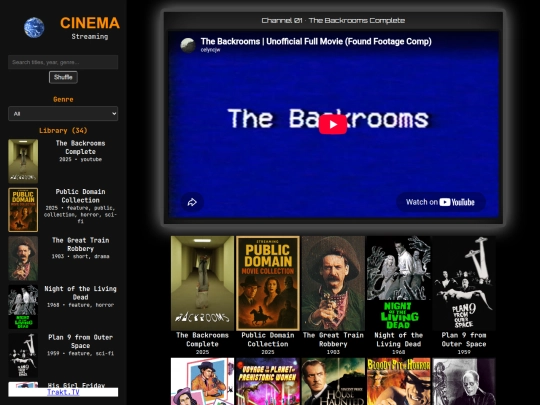Open Public Domain Movie Collection poster in grid
This screenshot has height=405, width=540.
[x=268, y=283]
